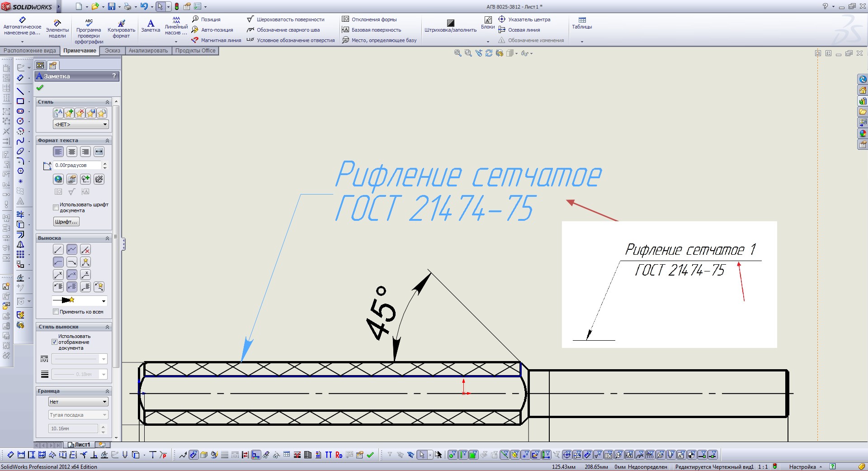Image resolution: width=868 pixels, height=471 pixels.
Task: Select Шероховатость поверхности tool
Action: pyautogui.click(x=286, y=19)
